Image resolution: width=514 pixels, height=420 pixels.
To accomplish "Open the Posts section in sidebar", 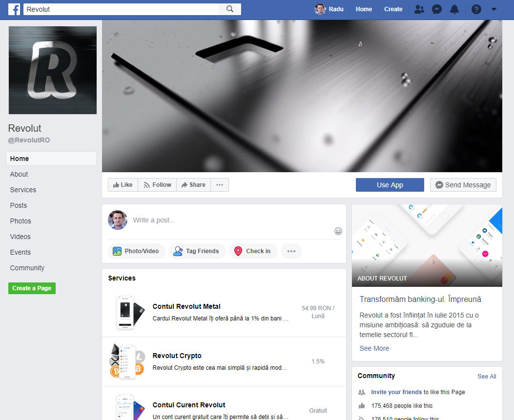I will click(19, 205).
